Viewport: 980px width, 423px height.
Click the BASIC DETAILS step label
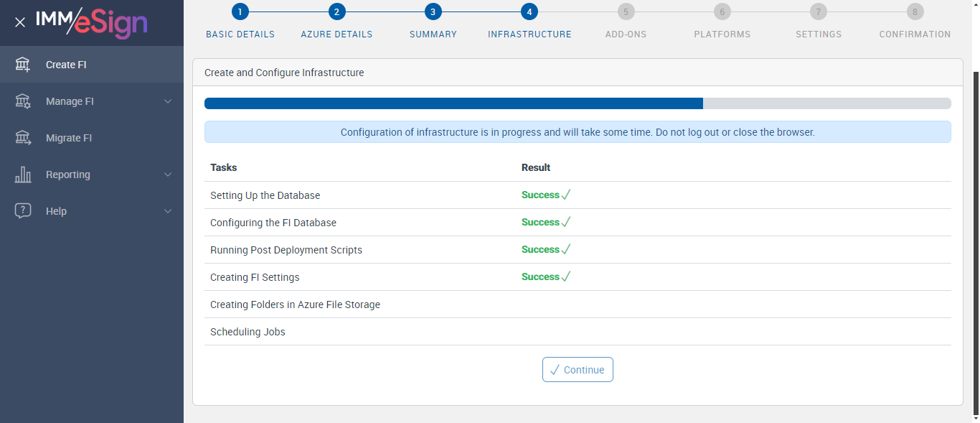(240, 34)
